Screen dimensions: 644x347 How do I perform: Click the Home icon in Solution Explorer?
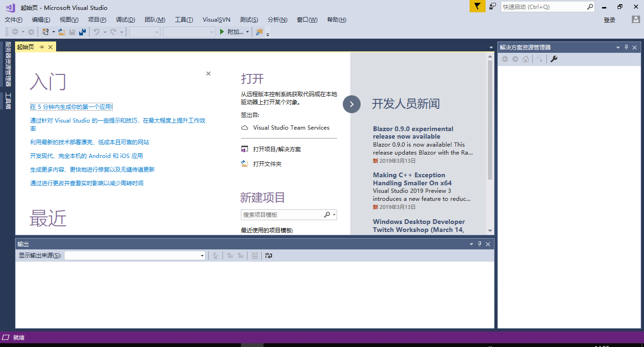(526, 59)
